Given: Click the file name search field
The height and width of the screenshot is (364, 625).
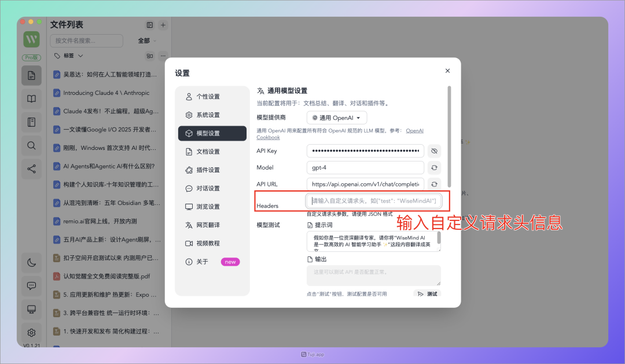Looking at the screenshot, I should click(86, 41).
